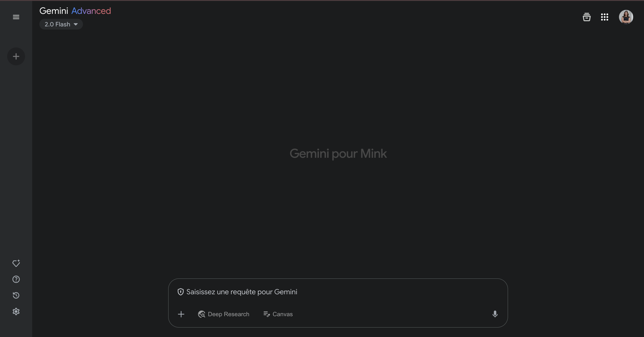This screenshot has width=644, height=337.
Task: Open the account profile avatar
Action: (626, 17)
